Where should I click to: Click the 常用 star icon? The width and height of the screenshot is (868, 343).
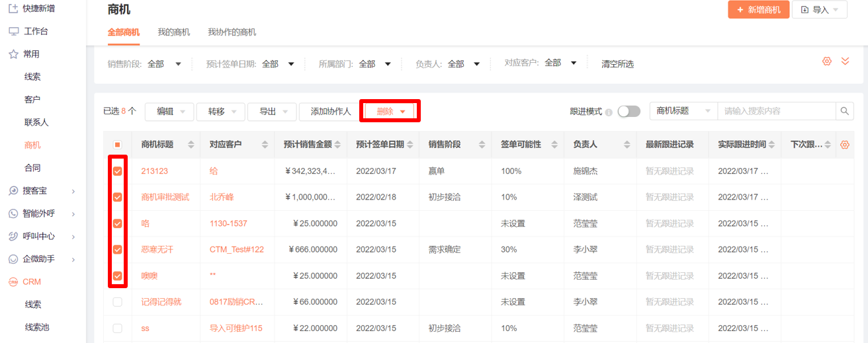pos(13,54)
